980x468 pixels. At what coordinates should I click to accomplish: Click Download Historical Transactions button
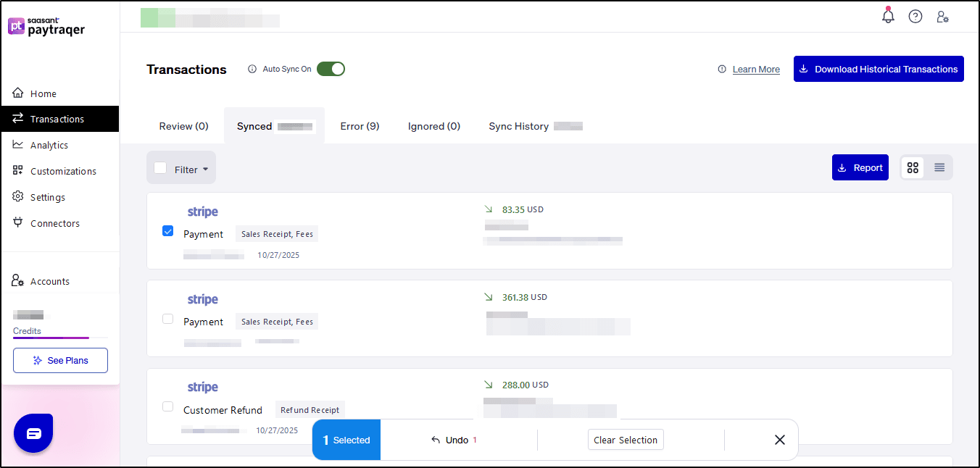pyautogui.click(x=879, y=69)
